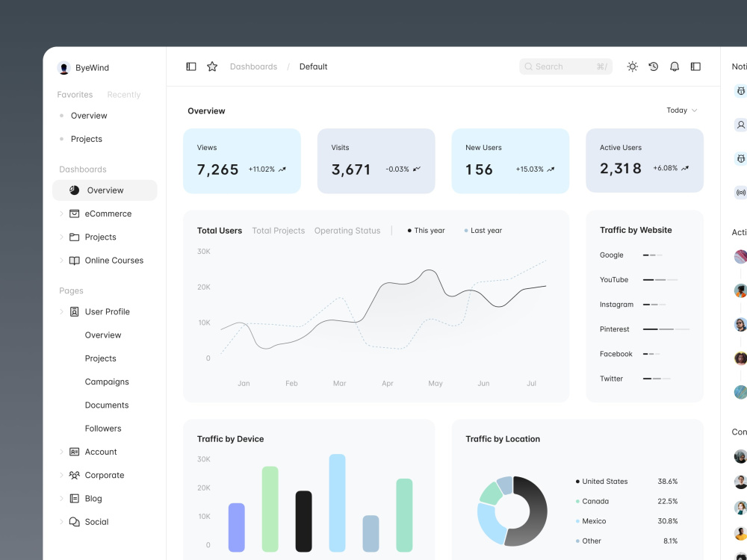Click the tallest light blue device bar
The width and height of the screenshot is (747, 560).
338,503
